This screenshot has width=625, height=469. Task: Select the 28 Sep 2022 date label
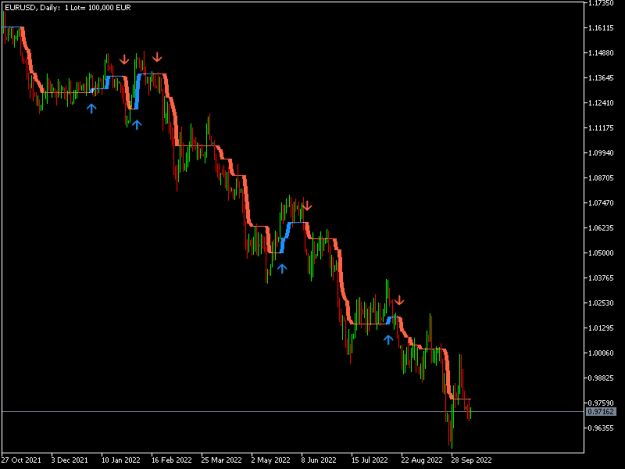(x=471, y=460)
